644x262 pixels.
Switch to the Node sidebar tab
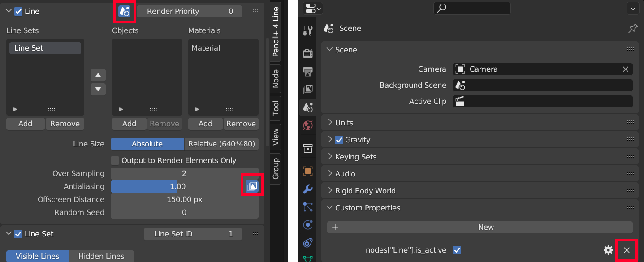(x=276, y=78)
